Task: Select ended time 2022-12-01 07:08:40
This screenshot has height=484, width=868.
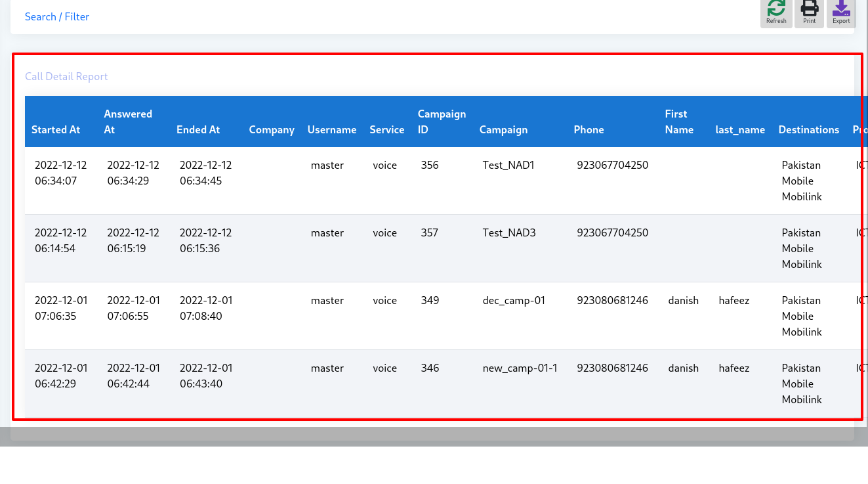Action: 206,308
